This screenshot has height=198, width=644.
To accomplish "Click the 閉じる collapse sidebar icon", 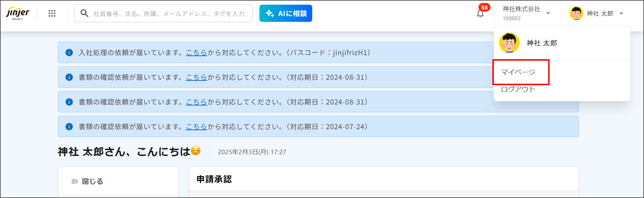I will (x=75, y=181).
